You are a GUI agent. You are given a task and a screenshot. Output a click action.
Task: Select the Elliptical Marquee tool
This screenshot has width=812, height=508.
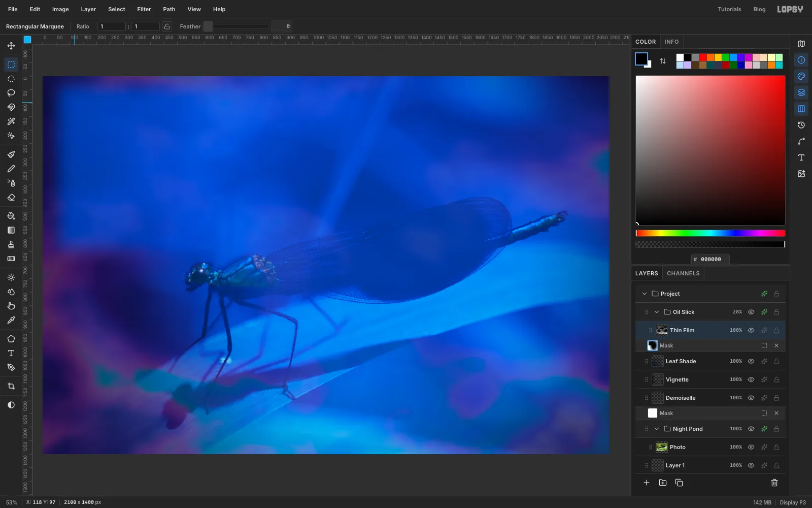11,79
